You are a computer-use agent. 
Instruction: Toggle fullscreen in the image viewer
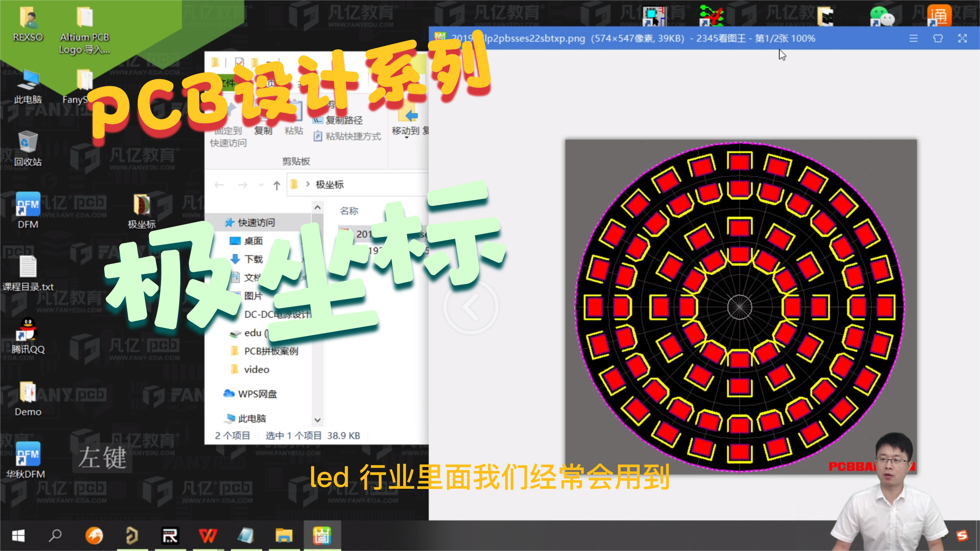coord(962,39)
